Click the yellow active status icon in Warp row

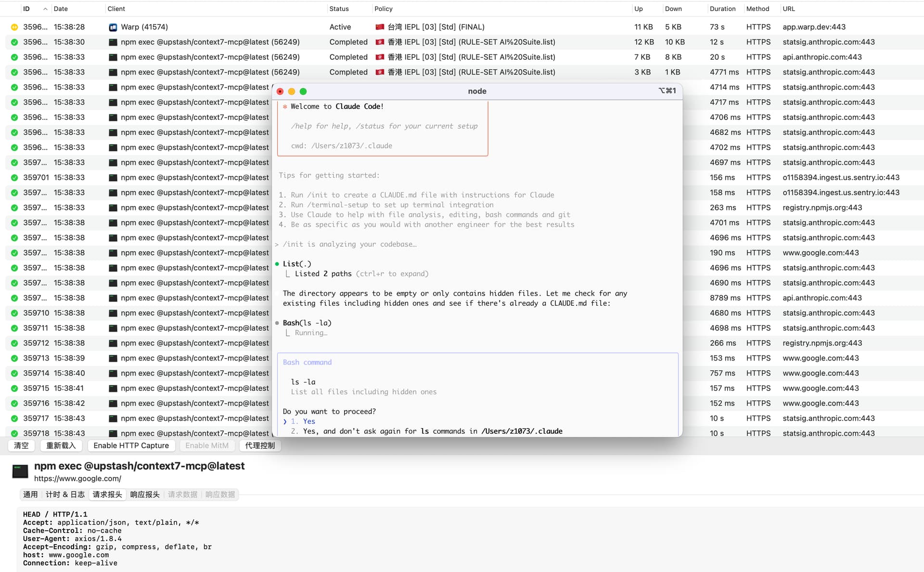[14, 27]
